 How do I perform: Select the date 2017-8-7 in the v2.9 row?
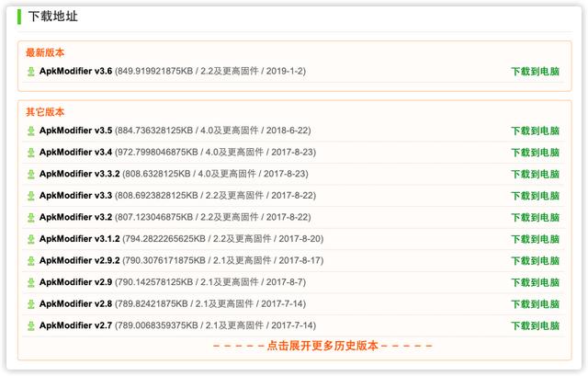click(285, 282)
